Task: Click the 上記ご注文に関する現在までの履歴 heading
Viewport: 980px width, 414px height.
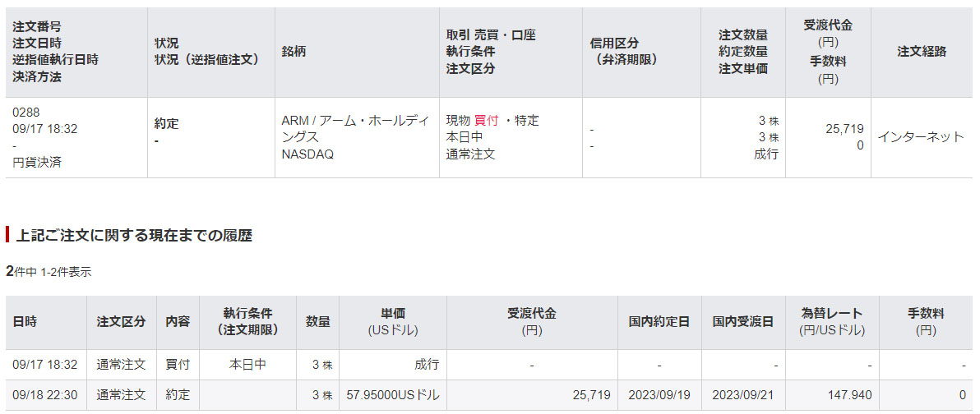Action: click(134, 236)
